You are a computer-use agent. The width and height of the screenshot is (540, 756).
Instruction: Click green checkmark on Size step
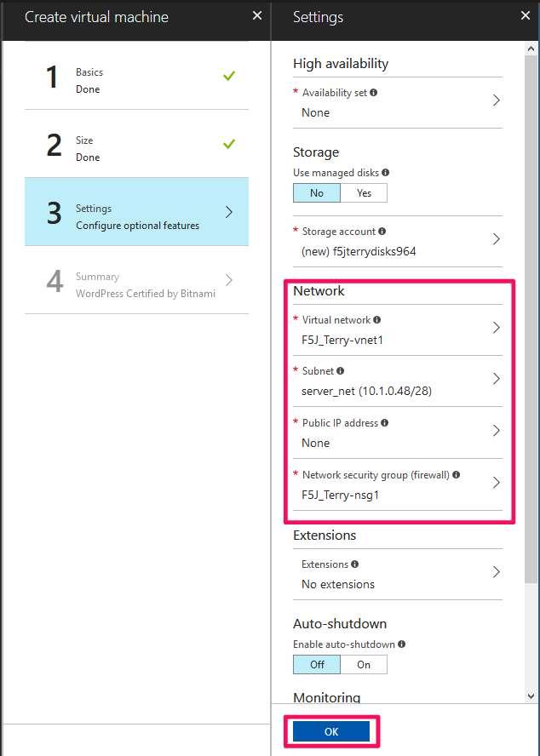tap(229, 144)
